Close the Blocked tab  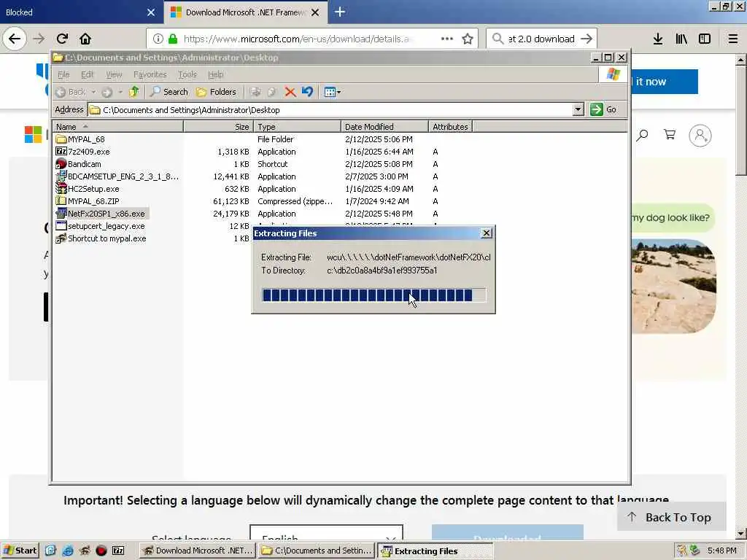click(150, 12)
